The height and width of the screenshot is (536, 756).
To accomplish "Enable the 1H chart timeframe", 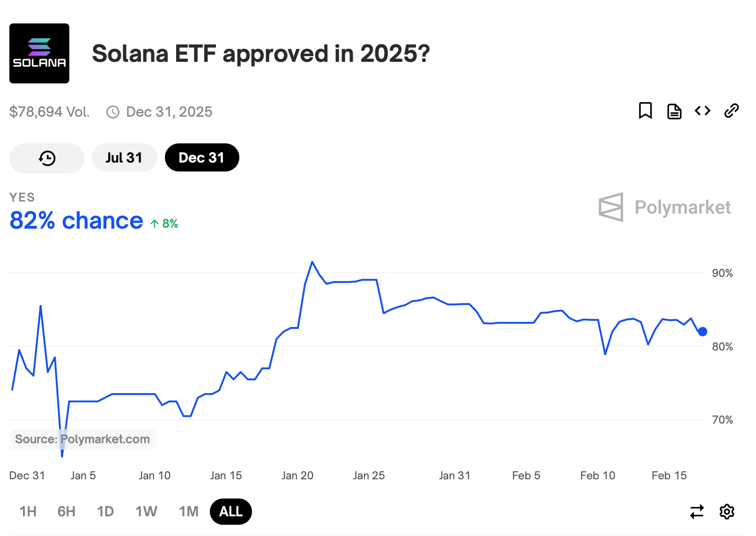I will (28, 512).
